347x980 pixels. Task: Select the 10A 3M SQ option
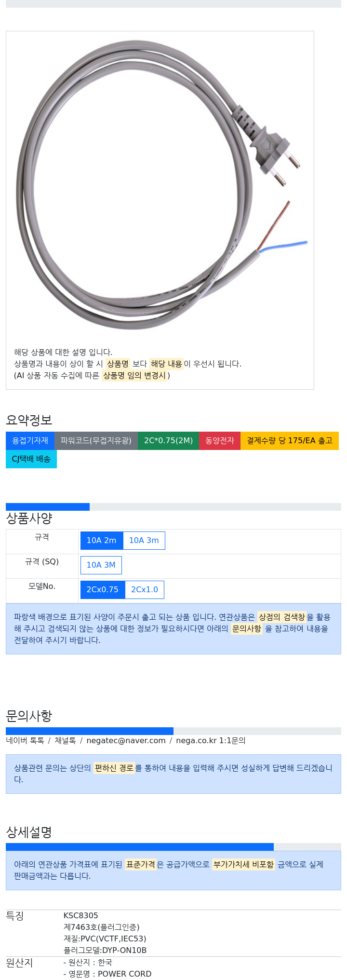pos(101,565)
